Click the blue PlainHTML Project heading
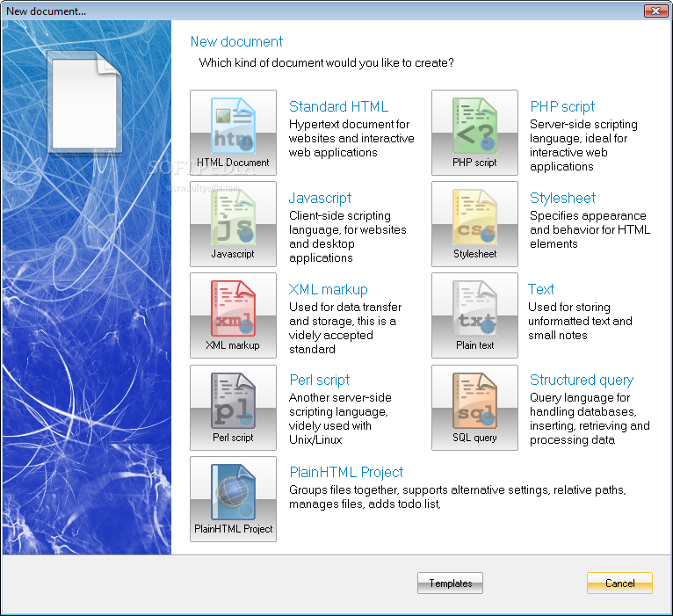Image resolution: width=673 pixels, height=616 pixels. point(346,472)
